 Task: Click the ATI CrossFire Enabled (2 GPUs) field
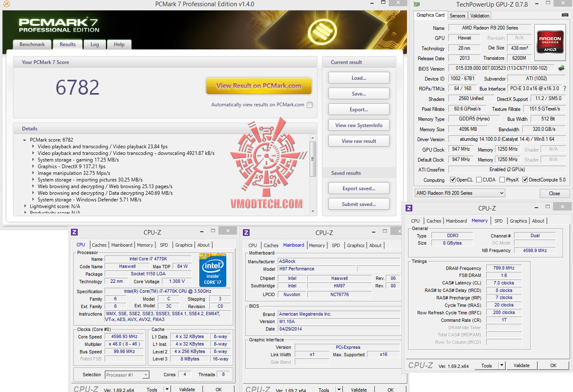click(507, 169)
